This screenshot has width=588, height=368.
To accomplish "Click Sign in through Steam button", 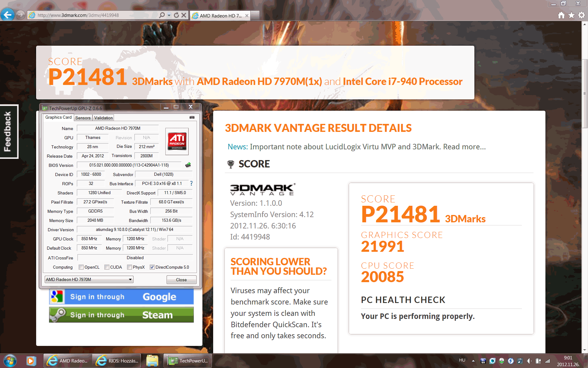I will tap(121, 315).
